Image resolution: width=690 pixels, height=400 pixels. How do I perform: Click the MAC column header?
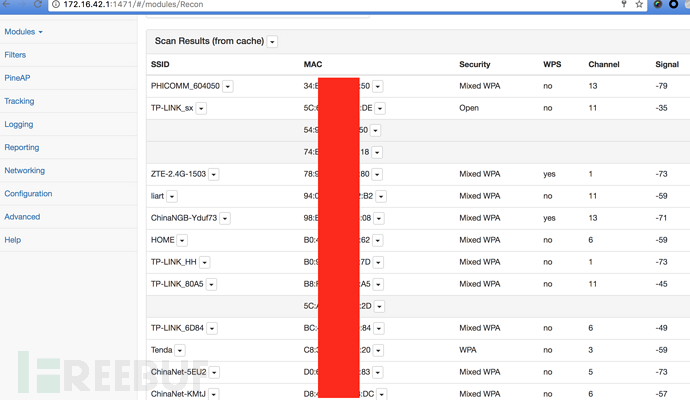click(313, 64)
